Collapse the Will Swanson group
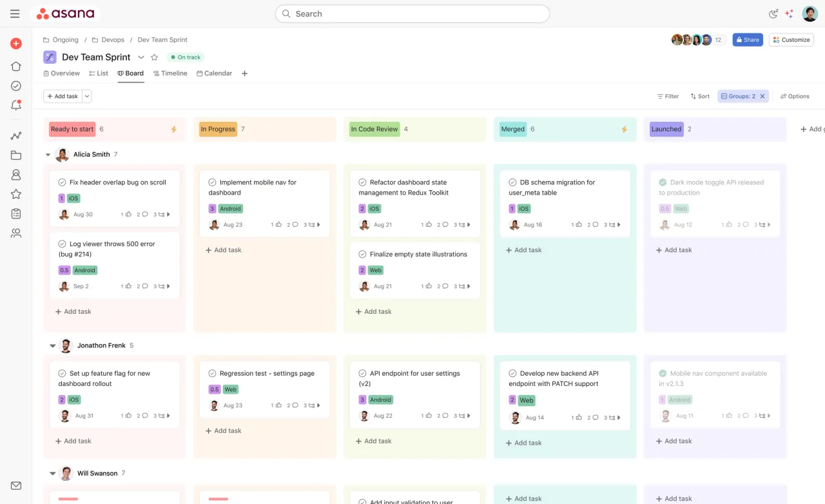Screen dimensions: 825x504 point(53,473)
